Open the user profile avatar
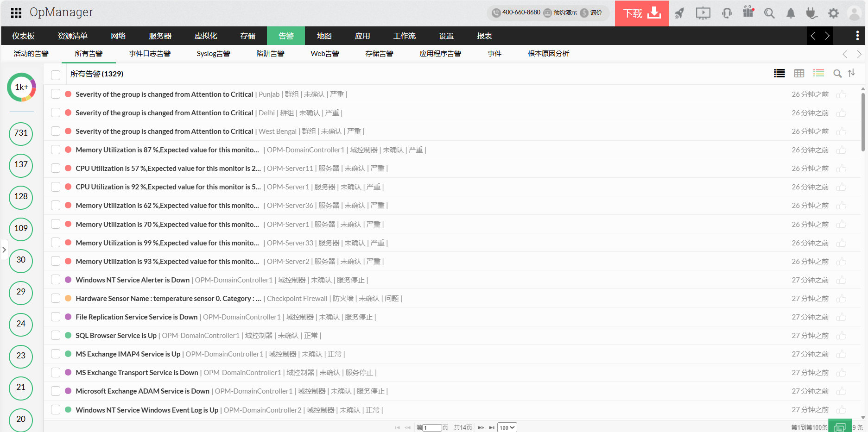Viewport: 868px width, 432px height. pos(854,13)
